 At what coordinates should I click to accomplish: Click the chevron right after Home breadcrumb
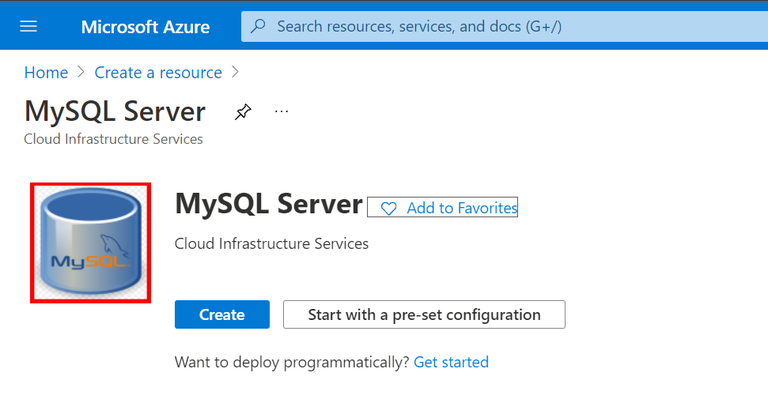(81, 72)
